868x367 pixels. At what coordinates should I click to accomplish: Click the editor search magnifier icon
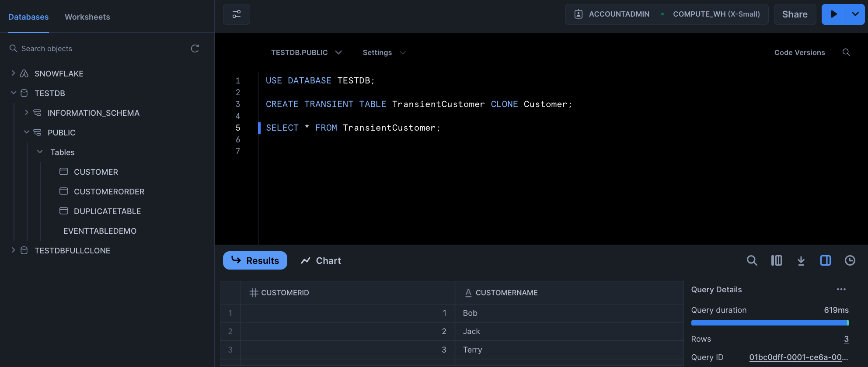point(846,52)
